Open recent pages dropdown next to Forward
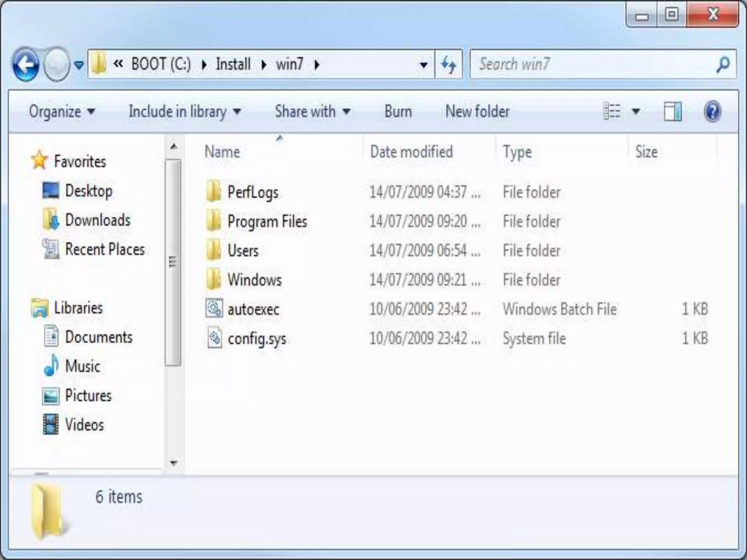 click(x=79, y=65)
